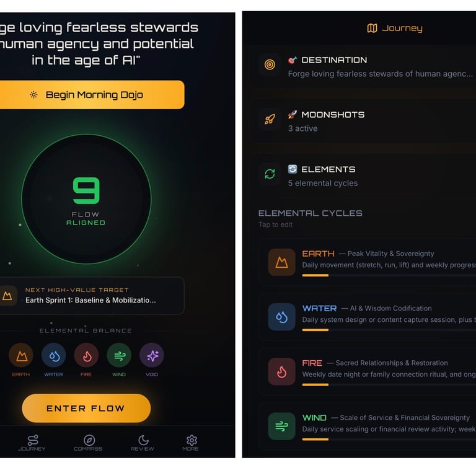Image resolution: width=476 pixels, height=465 pixels.
Task: Select the Fire flame balance icon
Action: [87, 355]
